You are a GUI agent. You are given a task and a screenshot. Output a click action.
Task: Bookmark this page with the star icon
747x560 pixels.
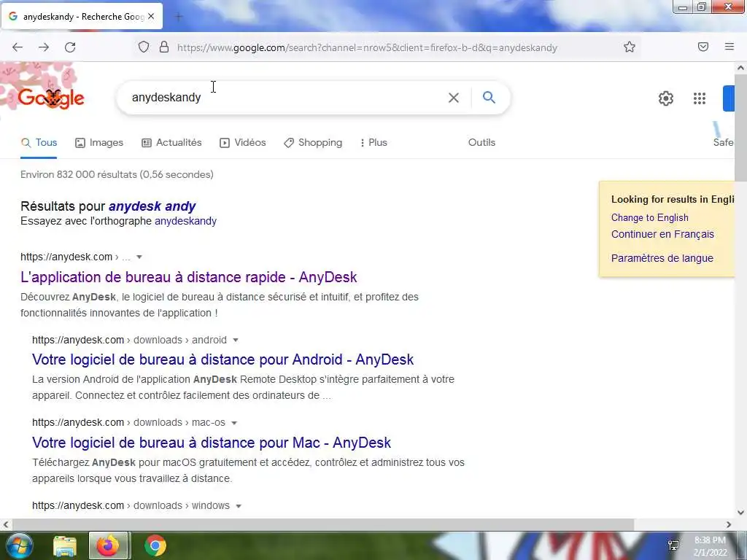point(630,47)
